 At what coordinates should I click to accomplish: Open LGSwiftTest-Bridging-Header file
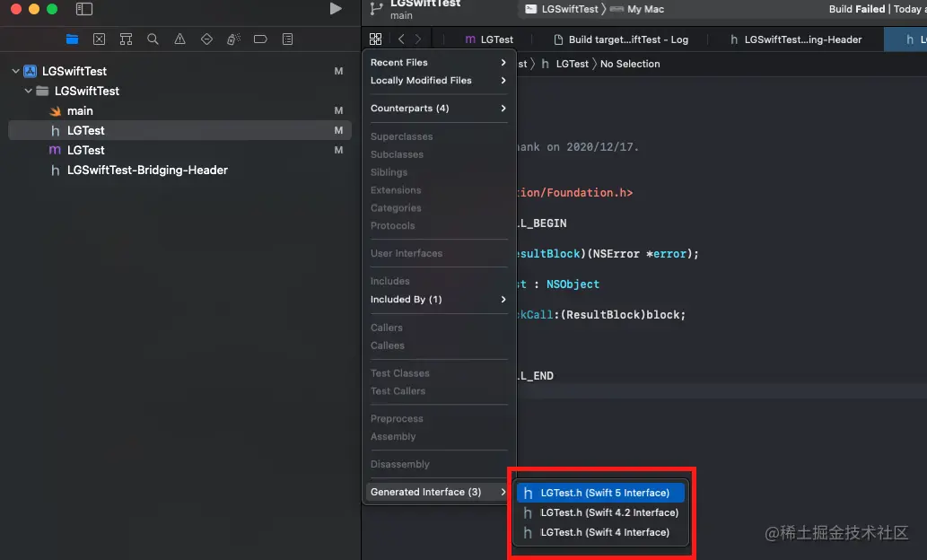(179, 171)
